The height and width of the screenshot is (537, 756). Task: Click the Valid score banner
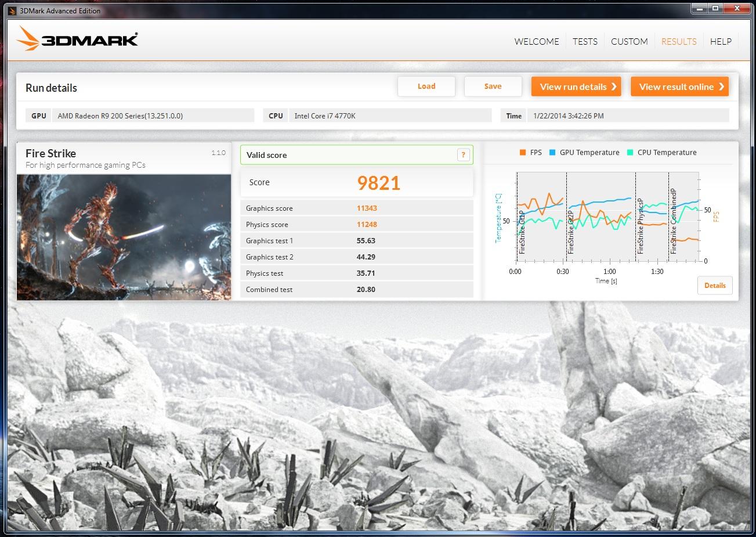pyautogui.click(x=356, y=155)
